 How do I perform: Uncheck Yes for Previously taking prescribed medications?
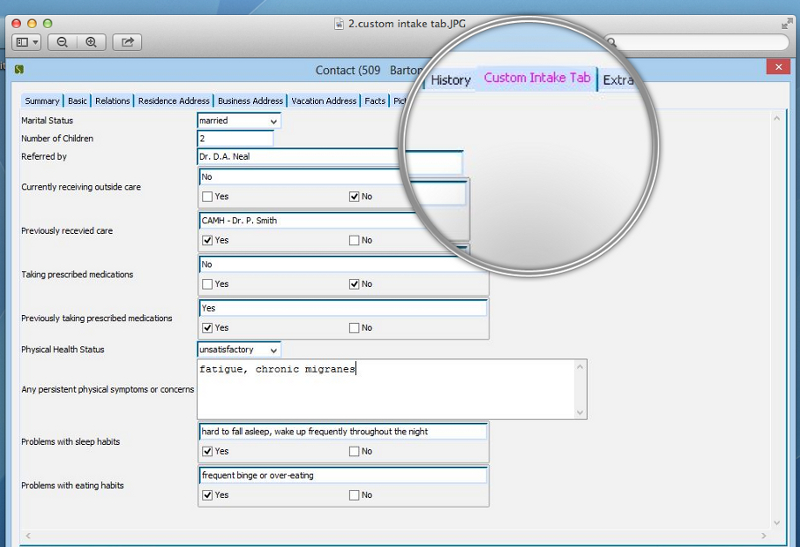207,328
